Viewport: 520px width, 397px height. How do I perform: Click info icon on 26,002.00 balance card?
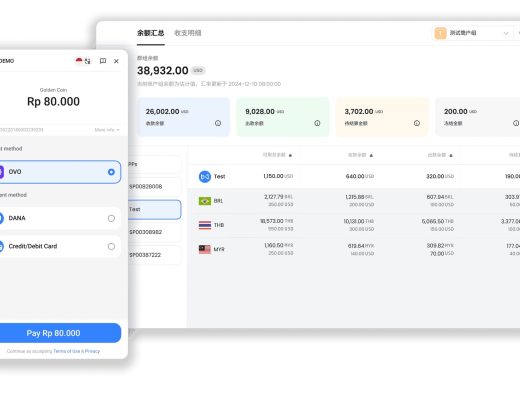pyautogui.click(x=218, y=123)
